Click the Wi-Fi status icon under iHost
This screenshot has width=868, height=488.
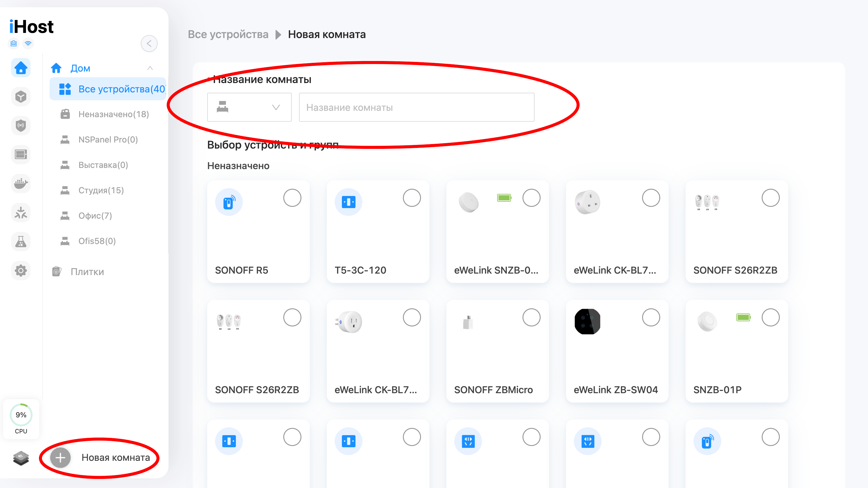point(28,43)
